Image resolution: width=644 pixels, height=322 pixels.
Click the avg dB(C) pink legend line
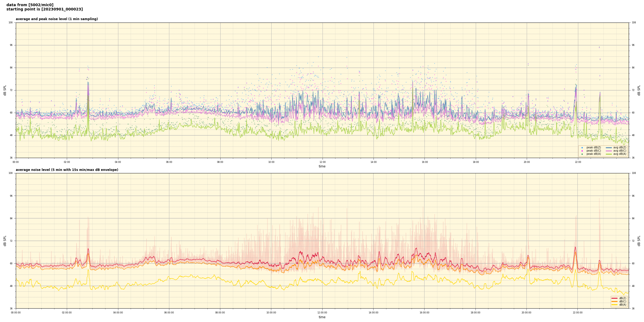[609, 151]
